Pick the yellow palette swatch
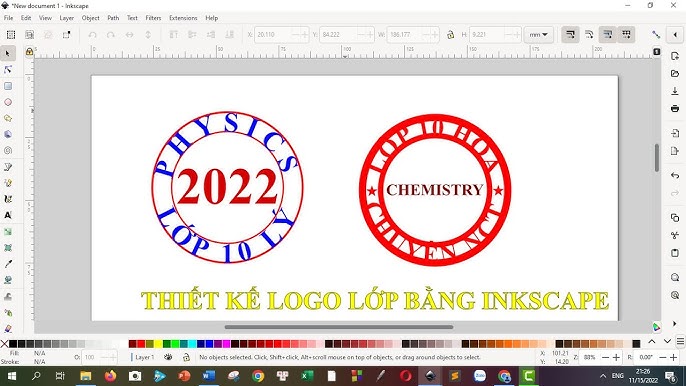This screenshot has width=686, height=386. tap(158, 344)
